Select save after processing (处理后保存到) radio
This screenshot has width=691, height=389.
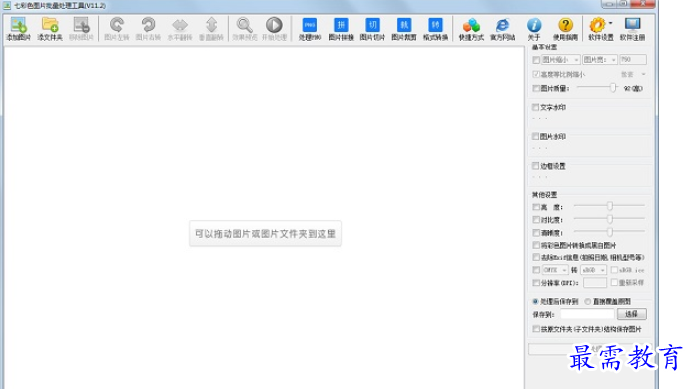535,301
